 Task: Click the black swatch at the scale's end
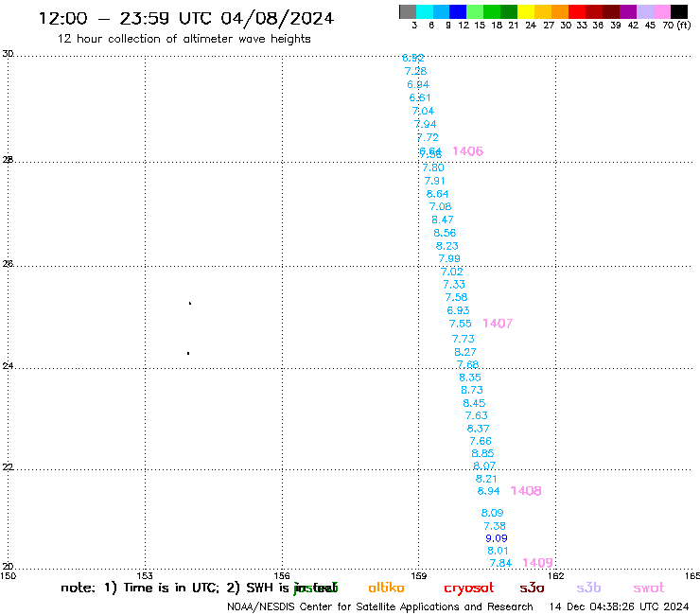pos(678,11)
